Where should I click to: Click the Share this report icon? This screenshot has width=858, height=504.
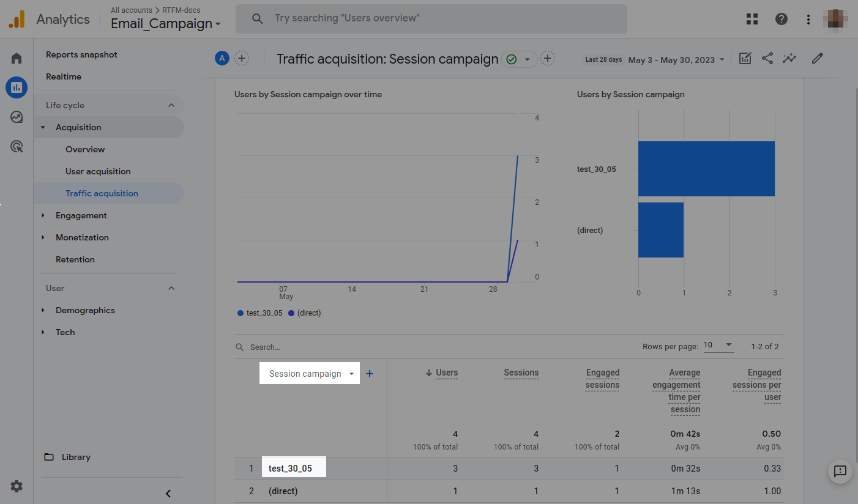pyautogui.click(x=767, y=59)
